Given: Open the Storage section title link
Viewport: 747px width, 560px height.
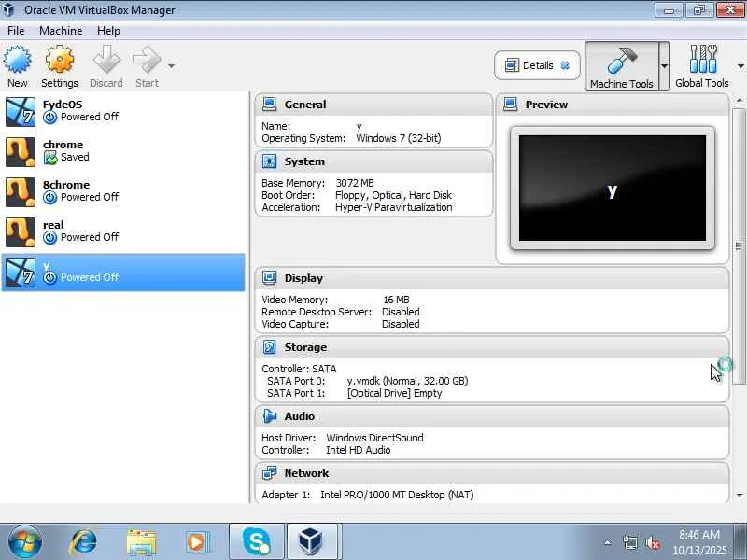Looking at the screenshot, I should (305, 347).
